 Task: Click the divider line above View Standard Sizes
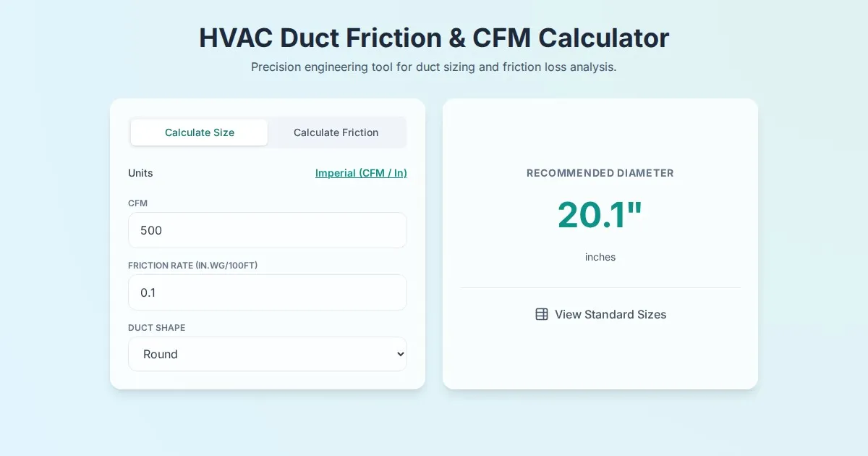click(x=600, y=287)
